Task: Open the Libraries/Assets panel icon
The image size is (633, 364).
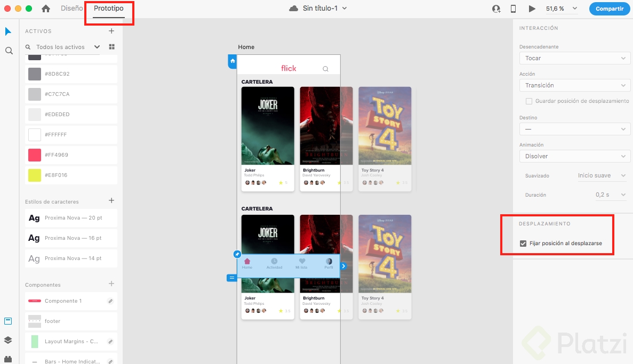Action: (8, 321)
